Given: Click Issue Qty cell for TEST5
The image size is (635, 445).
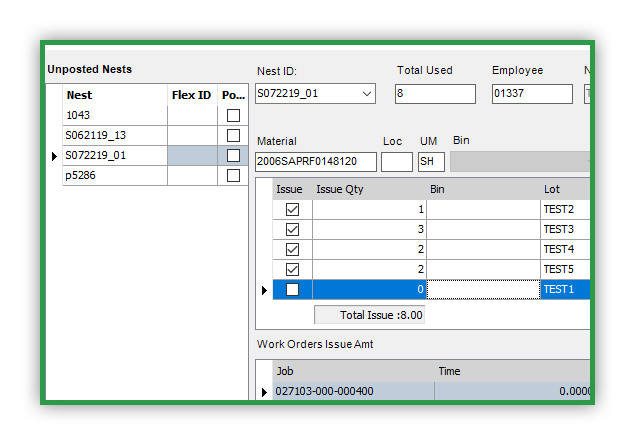Looking at the screenshot, I should coord(369,269).
